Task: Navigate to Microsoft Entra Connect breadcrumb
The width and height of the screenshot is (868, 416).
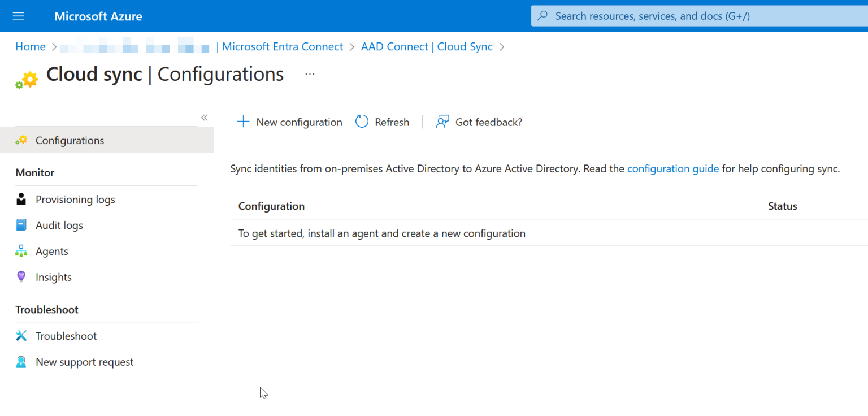Action: [x=283, y=47]
